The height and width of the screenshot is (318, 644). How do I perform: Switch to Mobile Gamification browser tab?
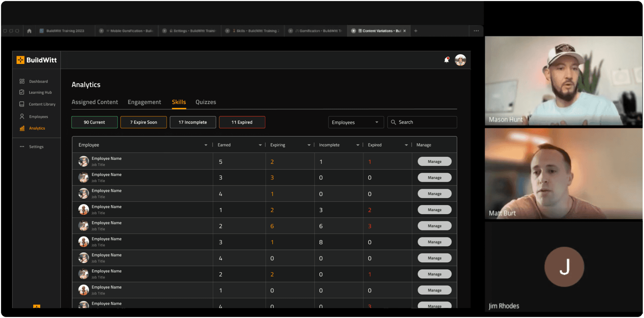(126, 31)
